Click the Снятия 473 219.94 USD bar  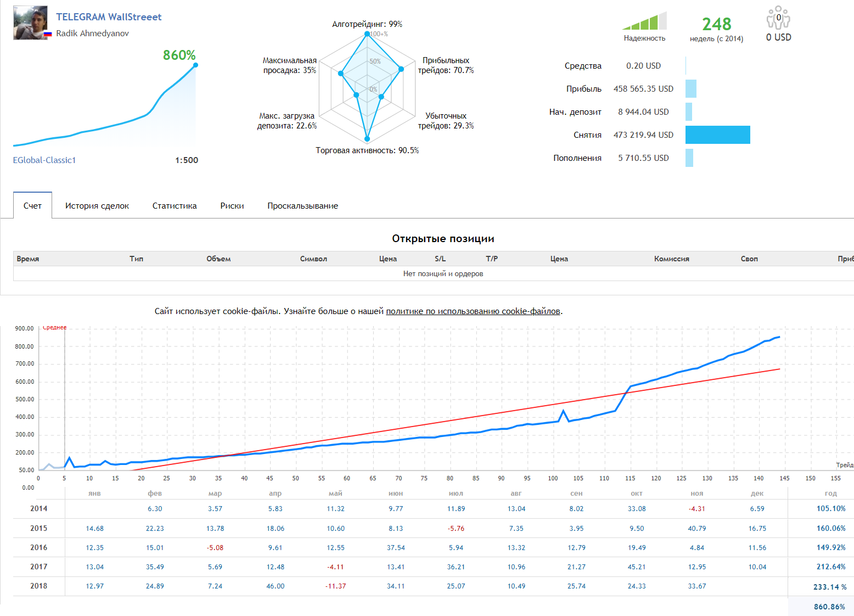718,135
